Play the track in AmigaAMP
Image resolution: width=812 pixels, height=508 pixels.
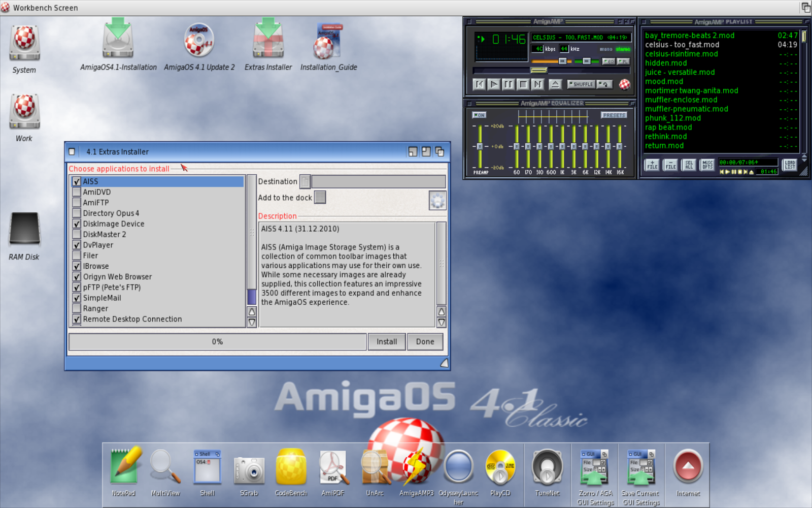494,84
